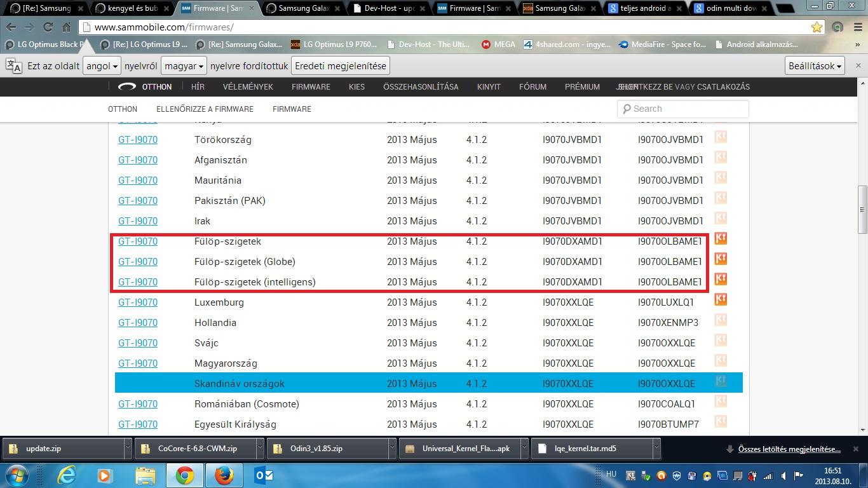Click 'Eredeti megjelenítése' button
The image size is (868, 488).
coord(340,66)
